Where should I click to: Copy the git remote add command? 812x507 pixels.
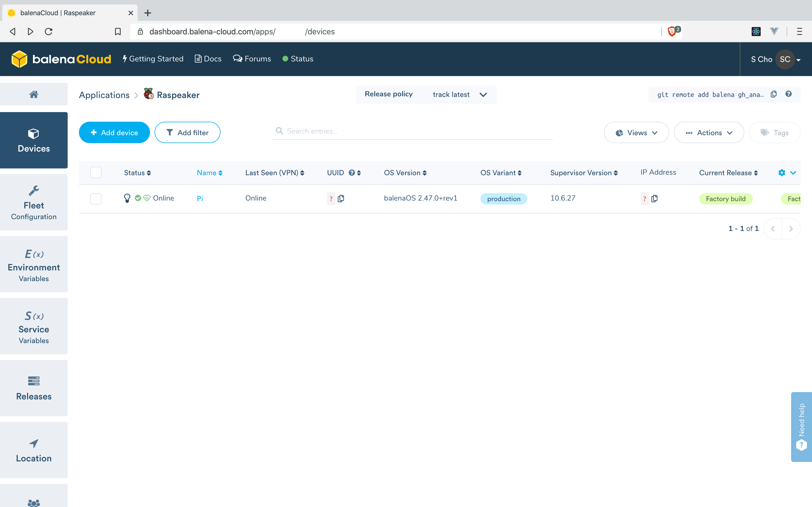[x=773, y=94]
